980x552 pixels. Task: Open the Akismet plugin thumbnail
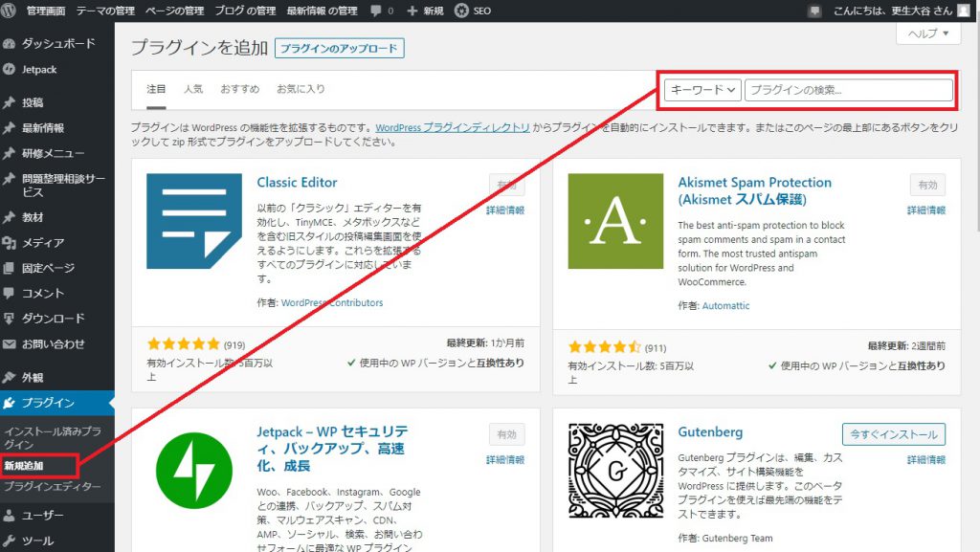click(x=615, y=221)
